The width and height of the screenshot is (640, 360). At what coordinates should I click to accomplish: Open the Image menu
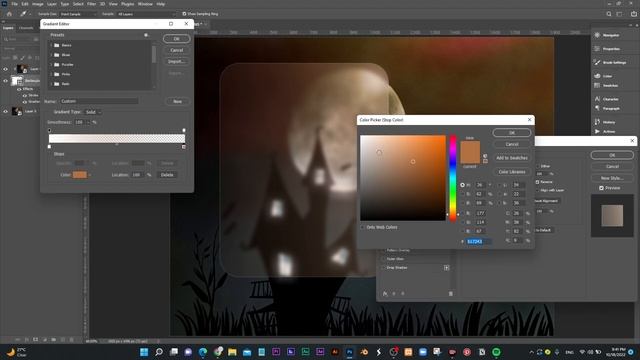point(38,4)
